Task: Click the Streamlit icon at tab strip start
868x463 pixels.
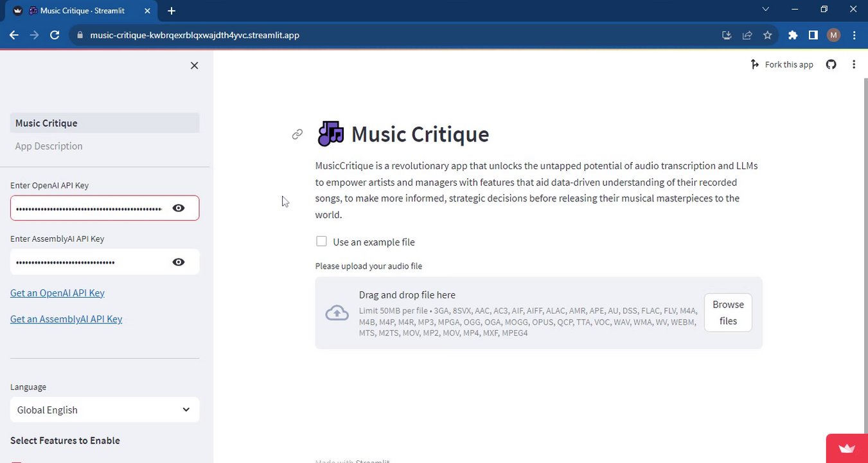Action: tap(17, 11)
